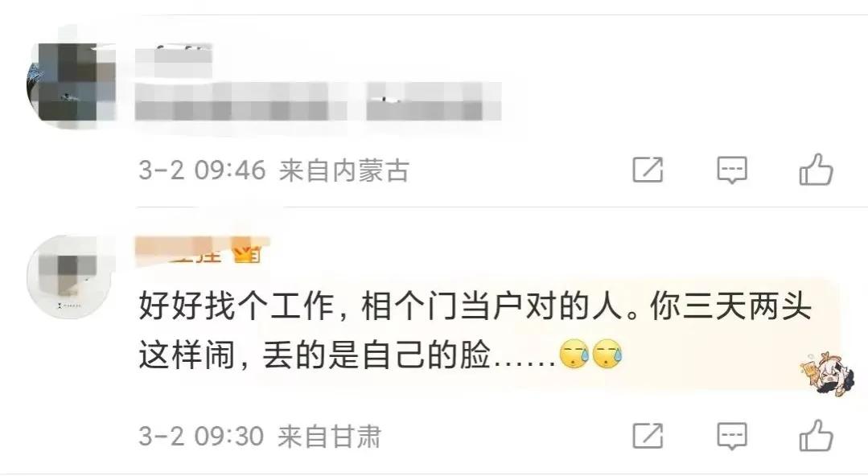The width and height of the screenshot is (868, 476).
Task: Tap the pixelated comment text beside the first avatar
Action: (x=319, y=102)
